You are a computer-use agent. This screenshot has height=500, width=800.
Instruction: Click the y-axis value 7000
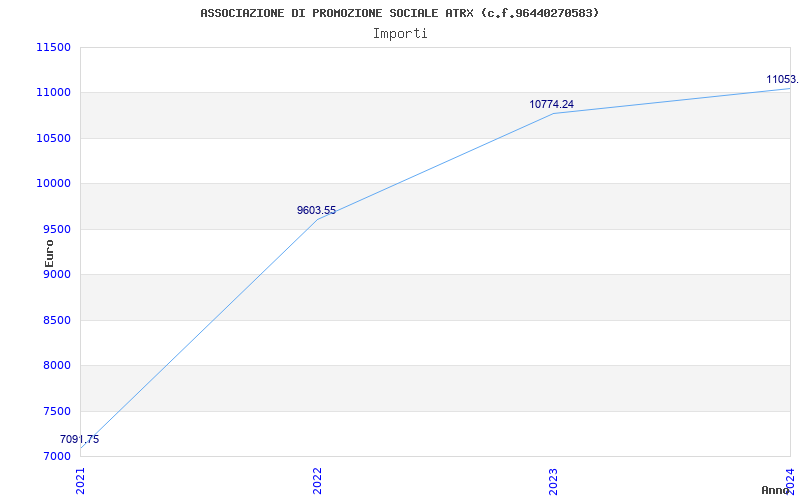coord(57,456)
